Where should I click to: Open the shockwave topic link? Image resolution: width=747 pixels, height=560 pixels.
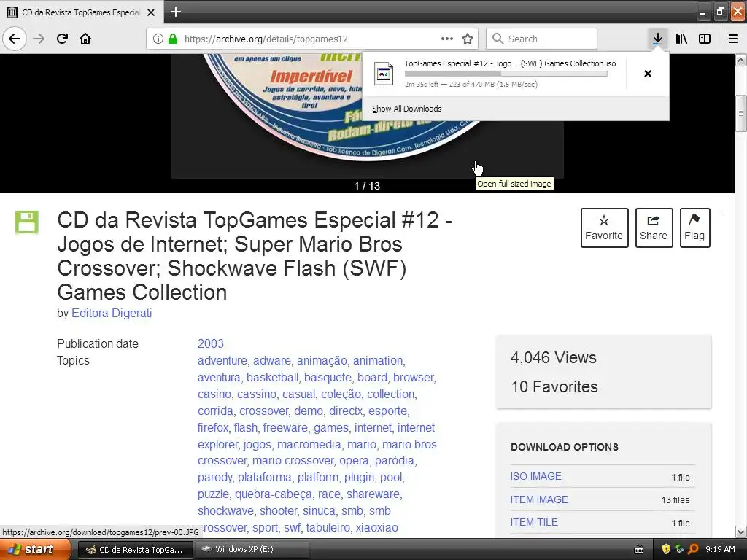click(x=225, y=511)
